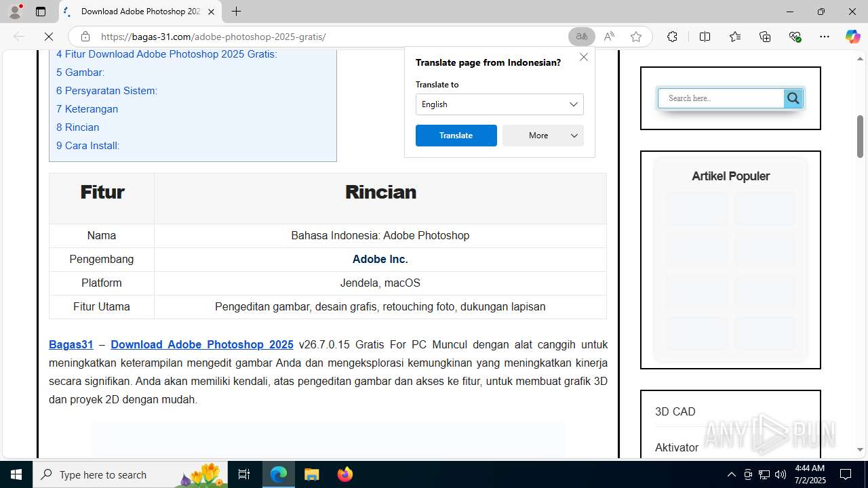868x488 pixels.
Task: Open the Favorites list
Action: (x=735, y=37)
